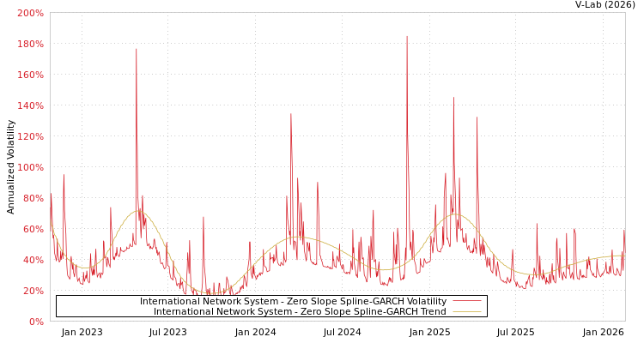Click the Jan 2026 x-axis label
Screen dimensions: 644x343
click(604, 332)
